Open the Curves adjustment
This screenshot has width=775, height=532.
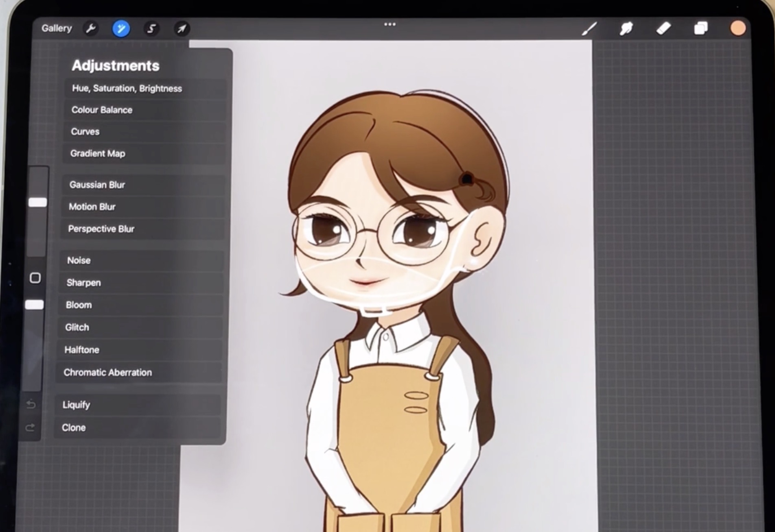pyautogui.click(x=144, y=131)
